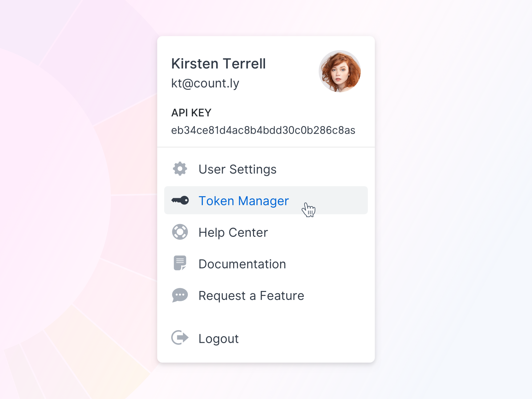Image resolution: width=532 pixels, height=399 pixels.
Task: Click the User Settings gear icon
Action: [x=180, y=169]
